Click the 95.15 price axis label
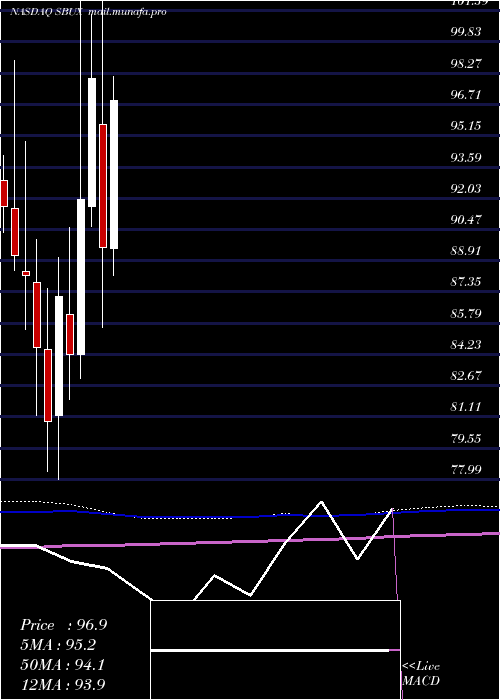This screenshot has width=500, height=700. pos(466,126)
